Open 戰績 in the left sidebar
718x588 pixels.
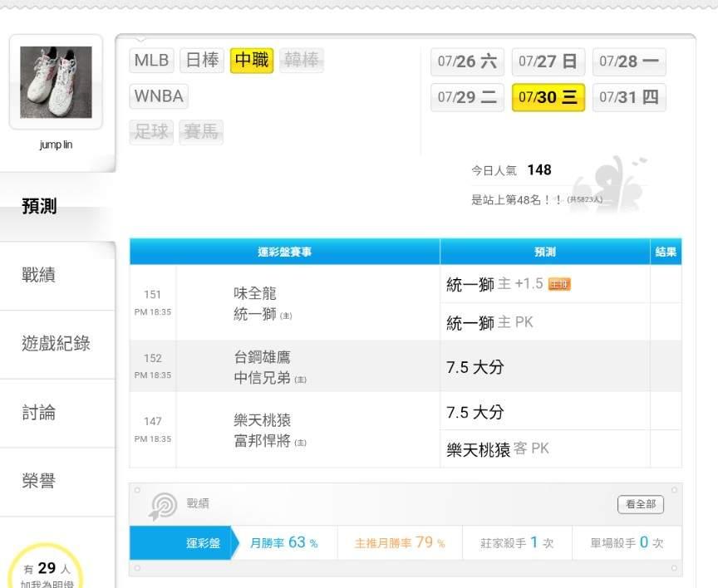tap(39, 275)
